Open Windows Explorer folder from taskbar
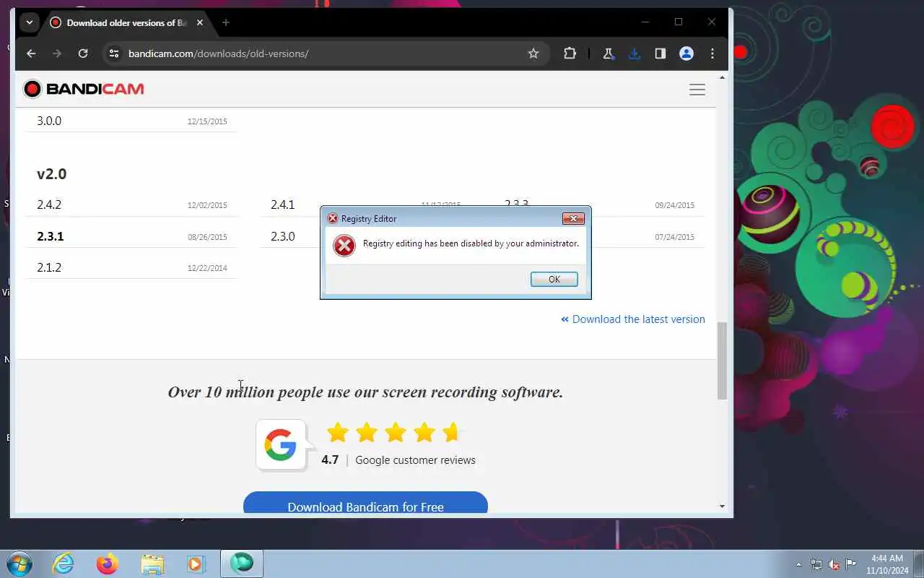This screenshot has width=924, height=578. click(x=152, y=564)
